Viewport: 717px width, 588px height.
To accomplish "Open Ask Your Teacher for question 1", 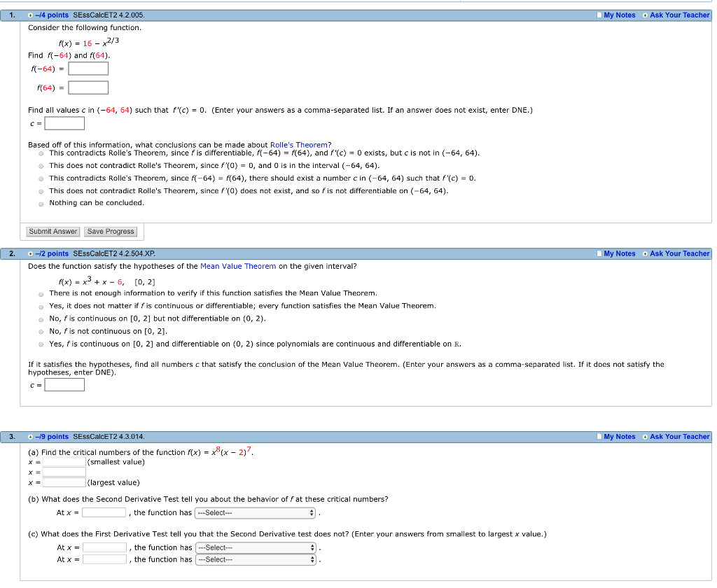I will [x=679, y=15].
